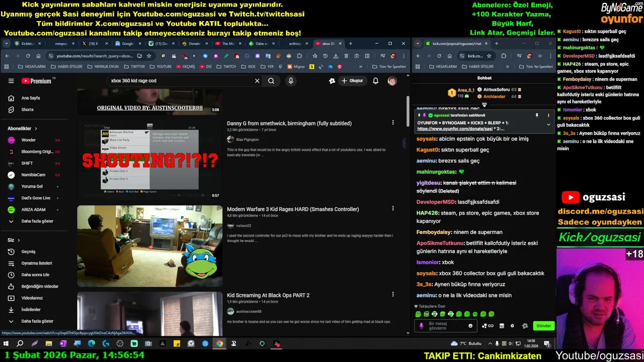Switch to the Google browser tab
The image size is (644, 362).
(x=127, y=44)
